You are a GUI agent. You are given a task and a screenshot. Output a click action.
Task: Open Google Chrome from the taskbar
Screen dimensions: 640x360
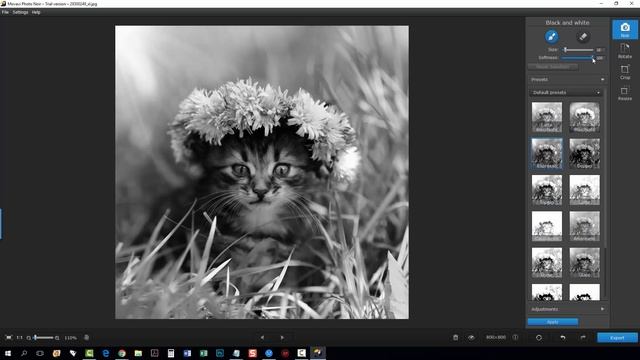coord(122,353)
